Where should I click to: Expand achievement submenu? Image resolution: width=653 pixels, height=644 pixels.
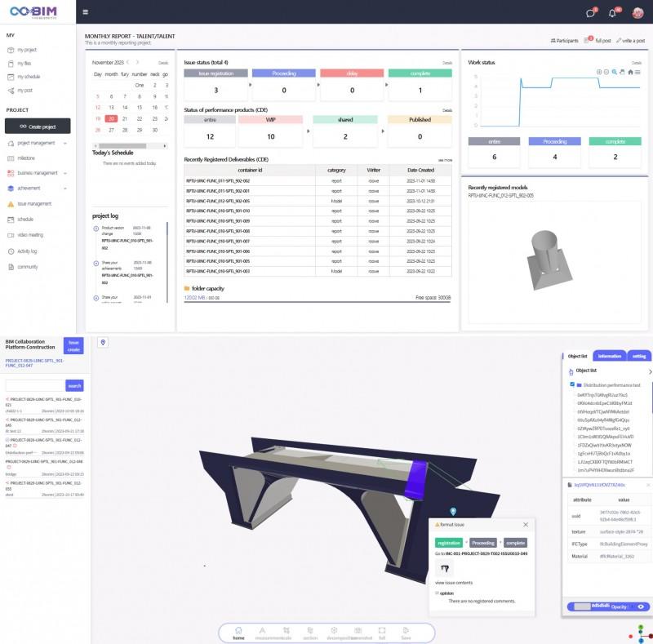pos(65,189)
